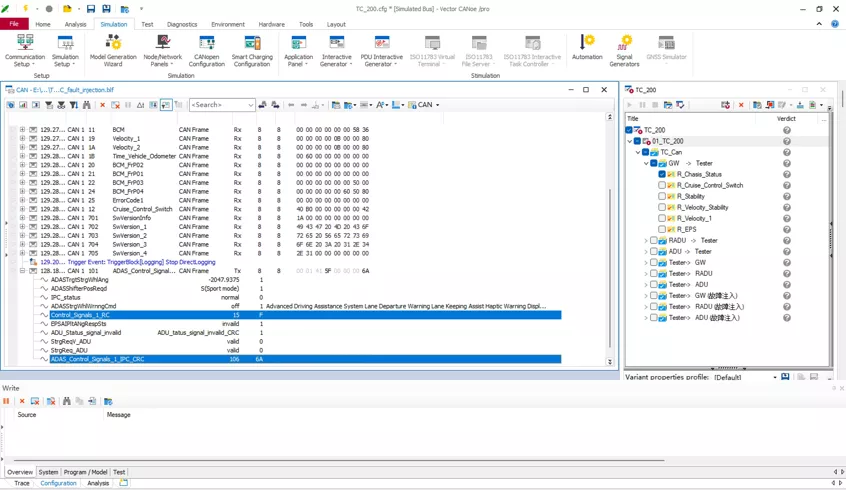Open Application Panel
This screenshot has height=490, width=846.
click(x=298, y=51)
